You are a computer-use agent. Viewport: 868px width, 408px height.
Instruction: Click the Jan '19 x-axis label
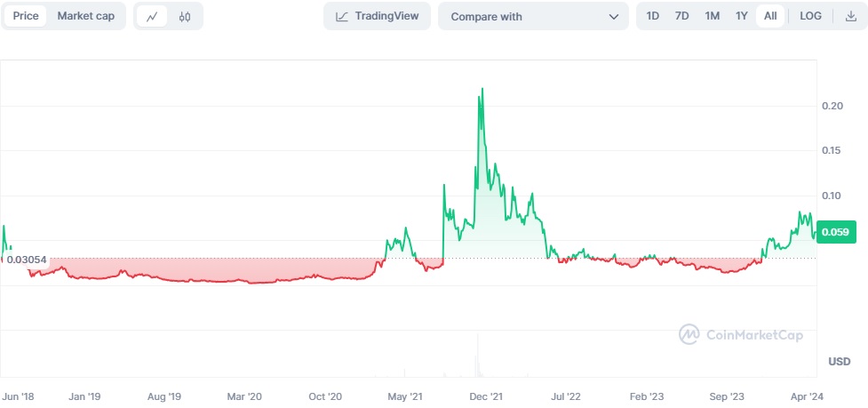(84, 397)
